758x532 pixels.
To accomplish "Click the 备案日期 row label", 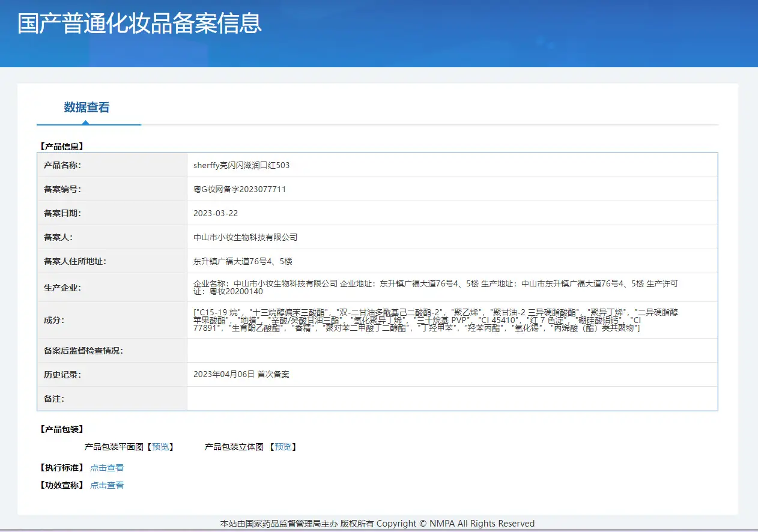I will 62,213.
